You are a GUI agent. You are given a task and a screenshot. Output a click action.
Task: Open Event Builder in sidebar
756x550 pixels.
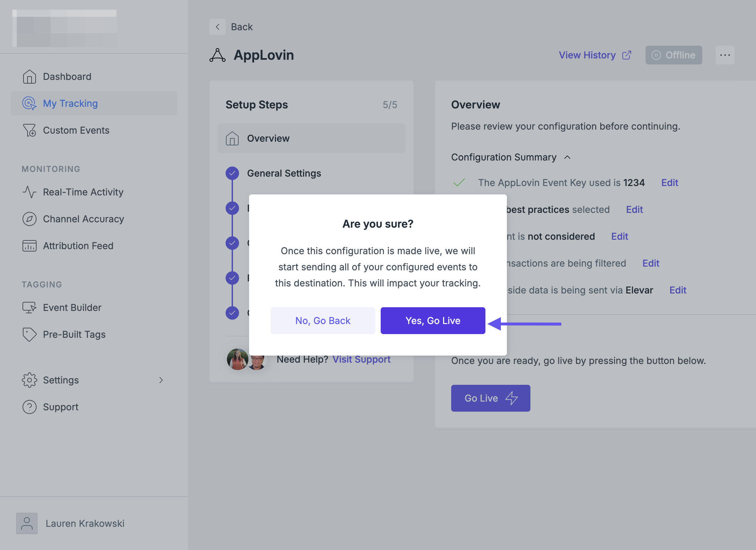[94, 308]
